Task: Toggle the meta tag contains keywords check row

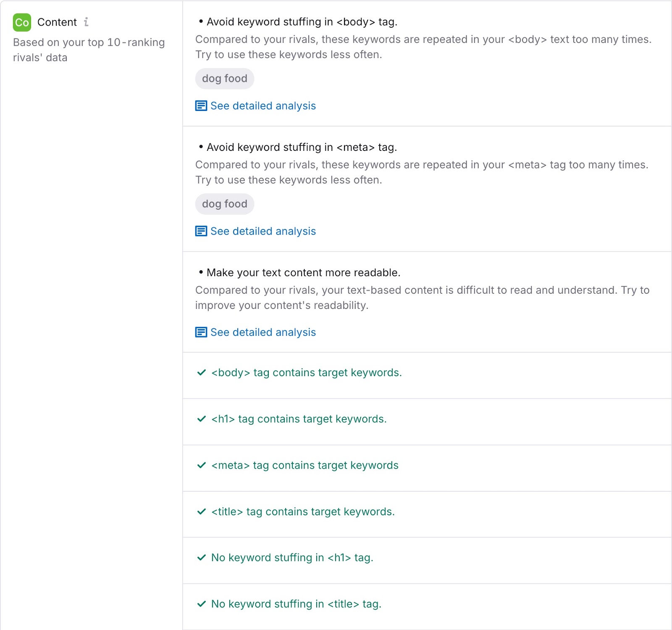Action: tap(304, 465)
